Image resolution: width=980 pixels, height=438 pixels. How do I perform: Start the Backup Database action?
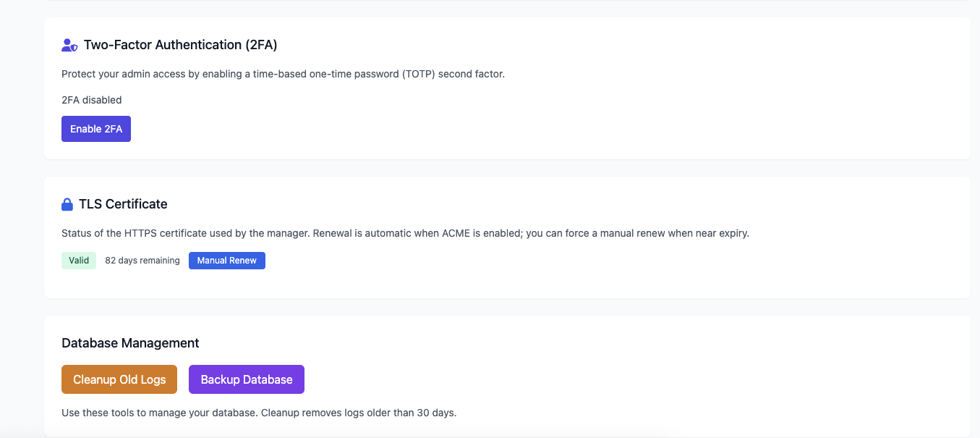pyautogui.click(x=247, y=379)
